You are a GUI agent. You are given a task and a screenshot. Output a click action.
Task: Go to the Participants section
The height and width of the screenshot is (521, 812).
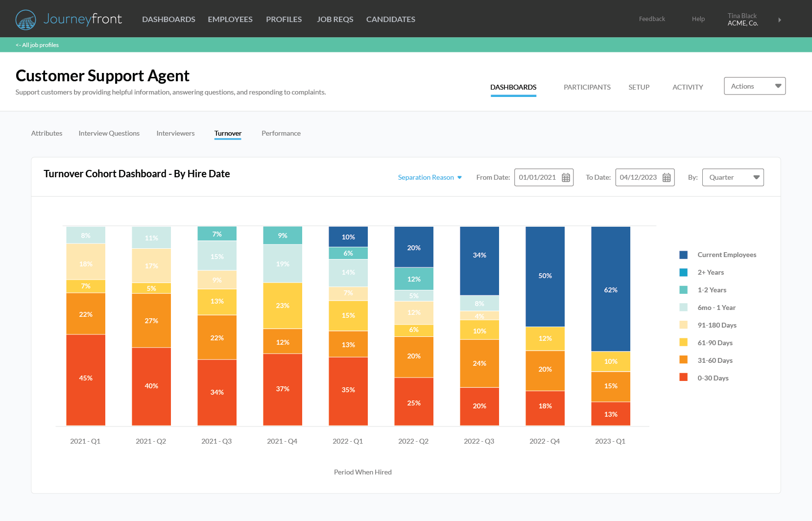[587, 87]
